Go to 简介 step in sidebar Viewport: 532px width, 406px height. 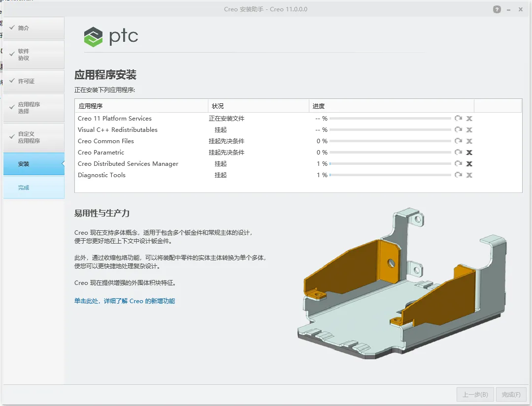tap(33, 28)
